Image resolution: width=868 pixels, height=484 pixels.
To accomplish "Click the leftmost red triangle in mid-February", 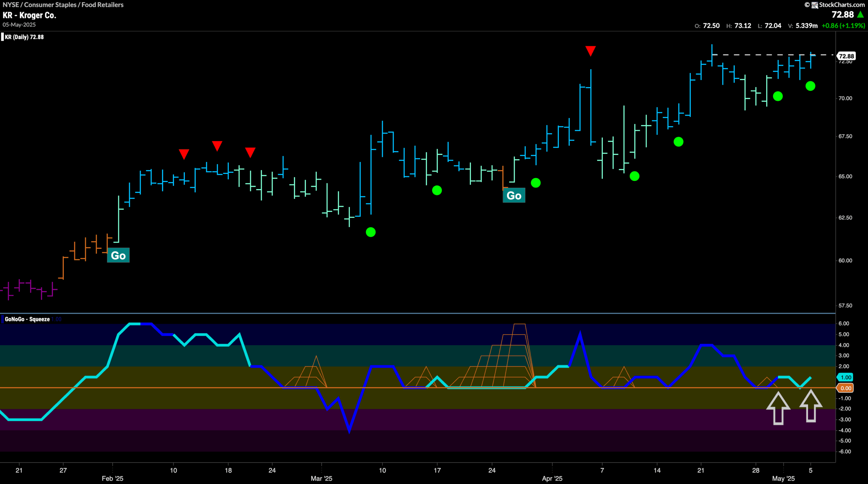I will click(x=184, y=154).
